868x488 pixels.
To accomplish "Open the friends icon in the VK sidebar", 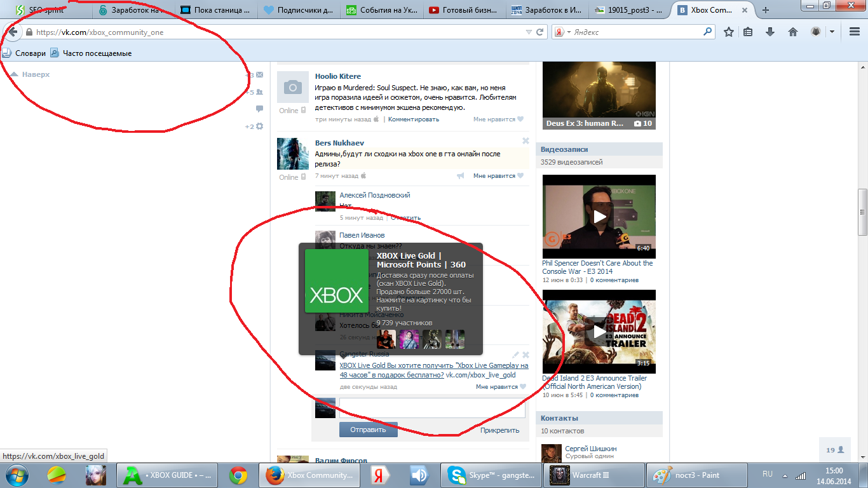I will (259, 92).
